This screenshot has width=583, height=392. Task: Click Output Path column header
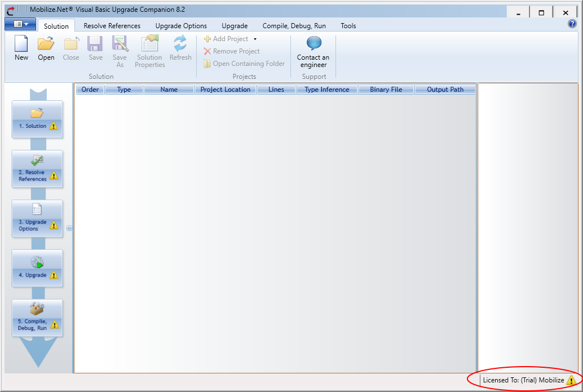pyautogui.click(x=445, y=90)
